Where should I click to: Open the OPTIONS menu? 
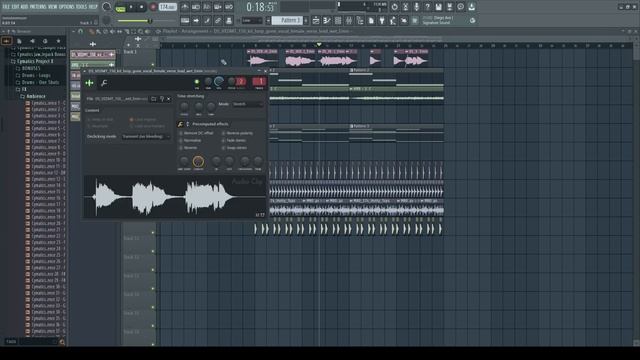pos(67,7)
